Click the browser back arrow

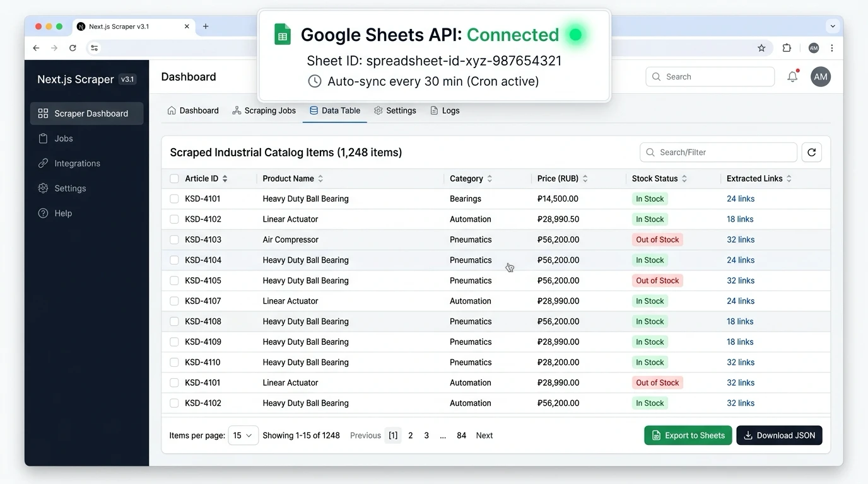[36, 48]
